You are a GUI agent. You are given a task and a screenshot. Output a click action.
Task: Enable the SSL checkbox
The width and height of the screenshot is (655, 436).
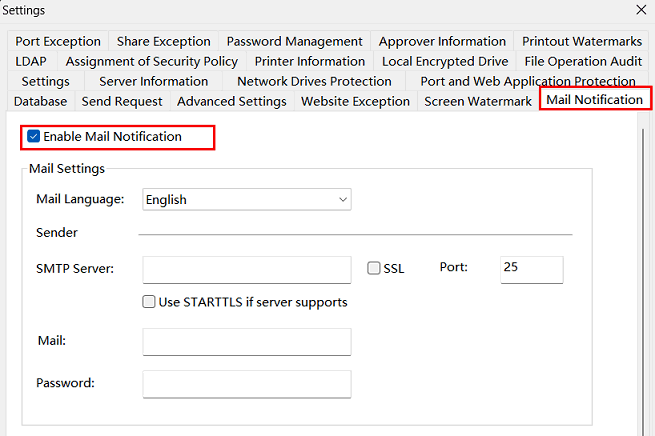click(374, 268)
